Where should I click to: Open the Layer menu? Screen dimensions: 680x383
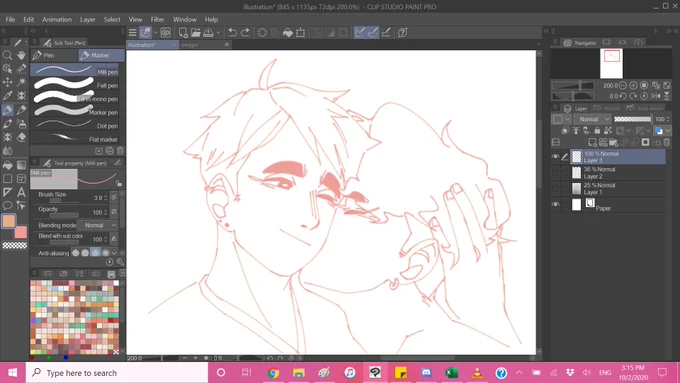[x=88, y=20]
